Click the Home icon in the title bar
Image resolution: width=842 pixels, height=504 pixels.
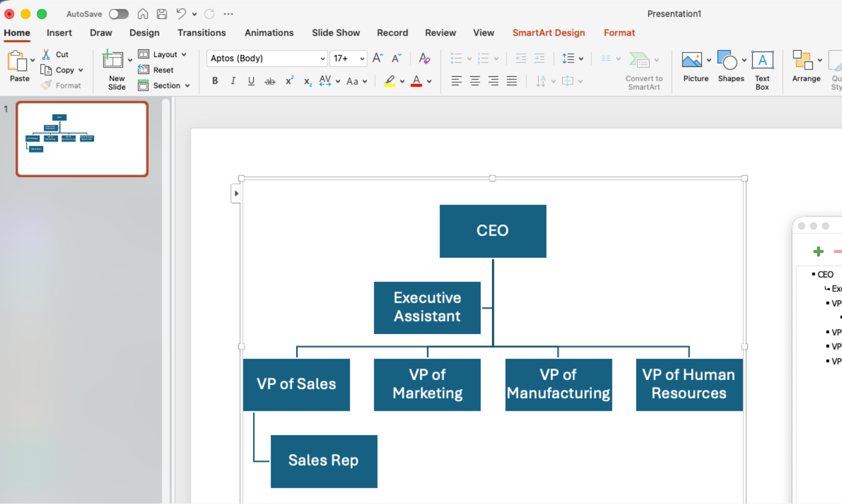143,14
